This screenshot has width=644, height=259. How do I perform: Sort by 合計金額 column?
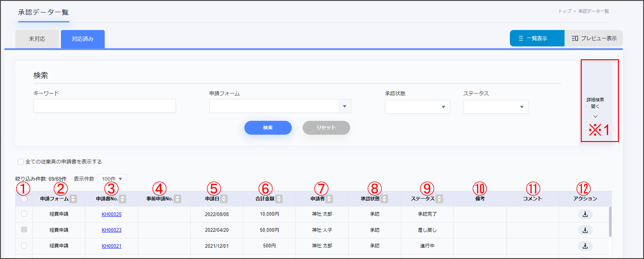279,199
